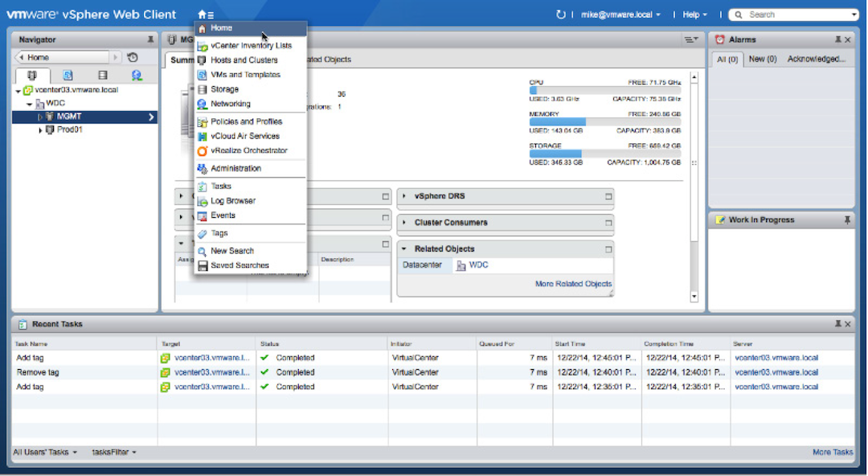Image resolution: width=868 pixels, height=476 pixels.
Task: Open the navigator history clock icon
Action: (133, 57)
